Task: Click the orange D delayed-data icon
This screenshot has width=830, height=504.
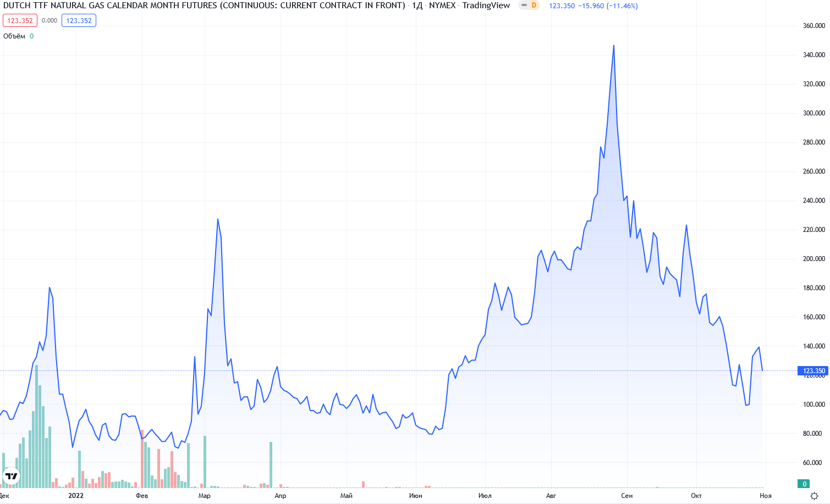Action: coord(534,5)
